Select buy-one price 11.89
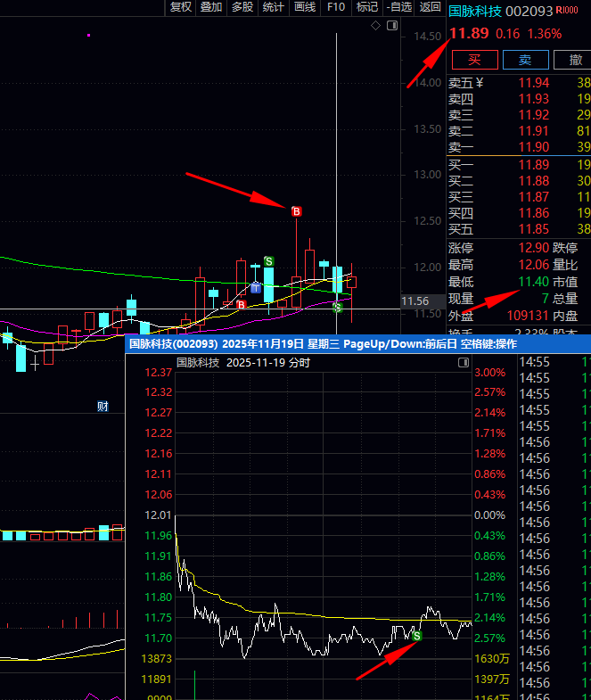This screenshot has width=591, height=700. [x=534, y=165]
